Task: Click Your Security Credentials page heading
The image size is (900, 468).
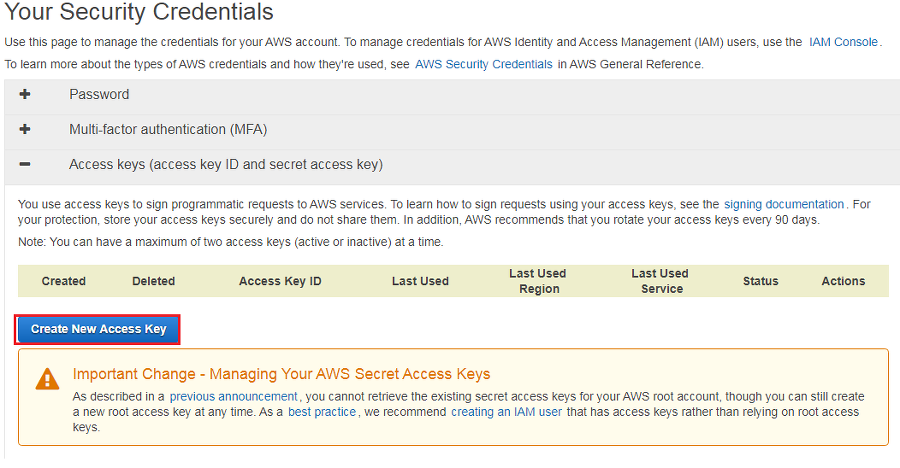Action: pyautogui.click(x=139, y=12)
